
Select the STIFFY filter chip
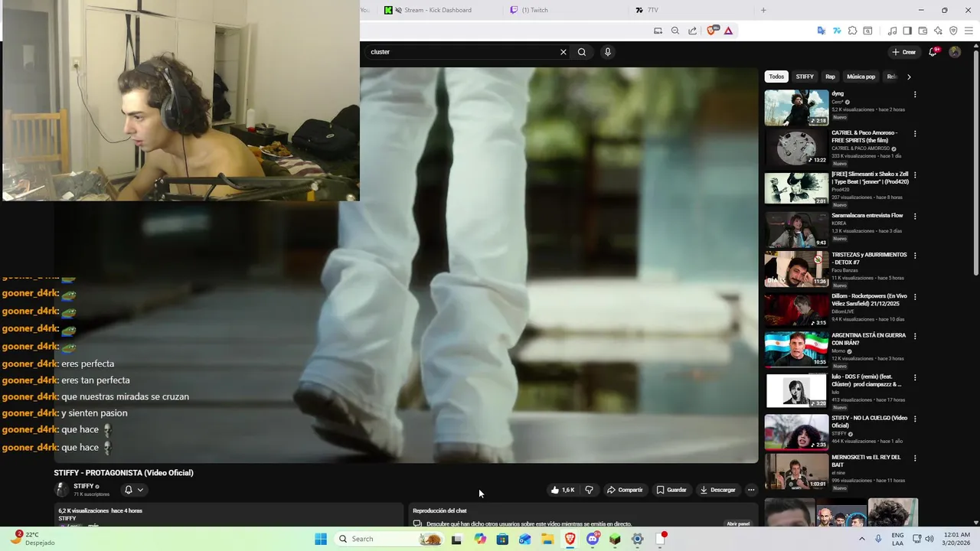click(805, 77)
